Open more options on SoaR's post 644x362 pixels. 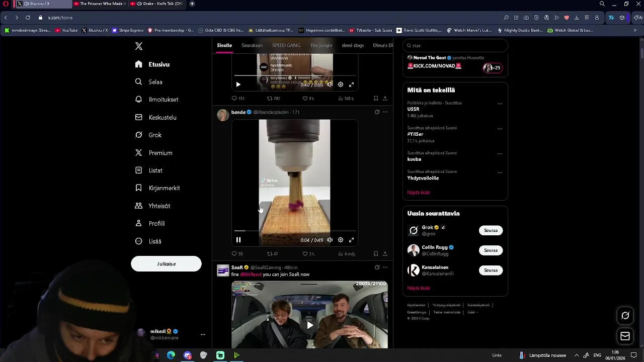coord(385,267)
